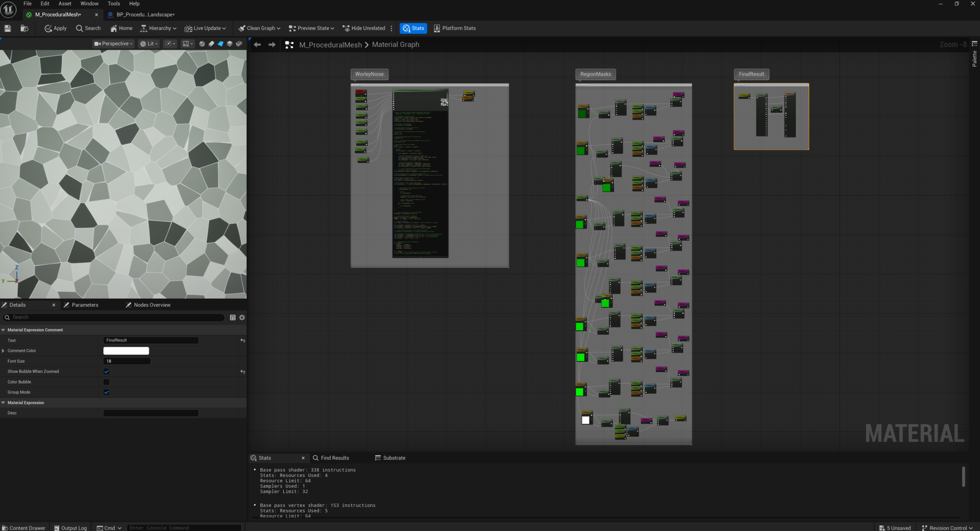Open Preview State dropdown

coord(312,28)
